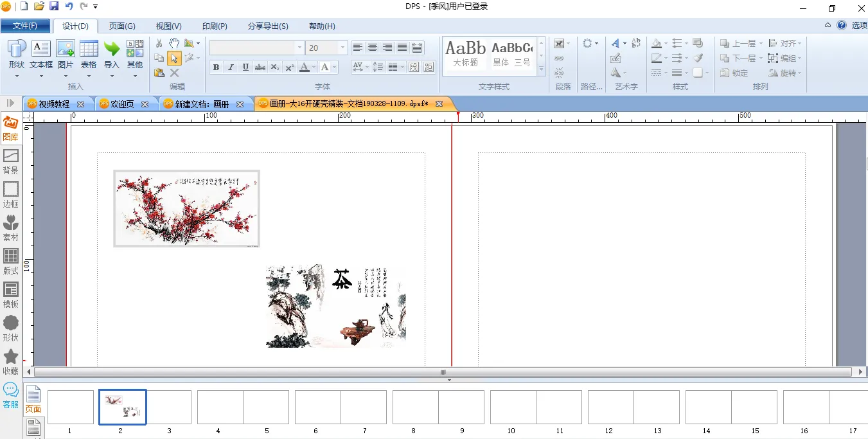This screenshot has height=439, width=868.
Task: Open the 版式 layout panel in sidebar
Action: coord(11,261)
